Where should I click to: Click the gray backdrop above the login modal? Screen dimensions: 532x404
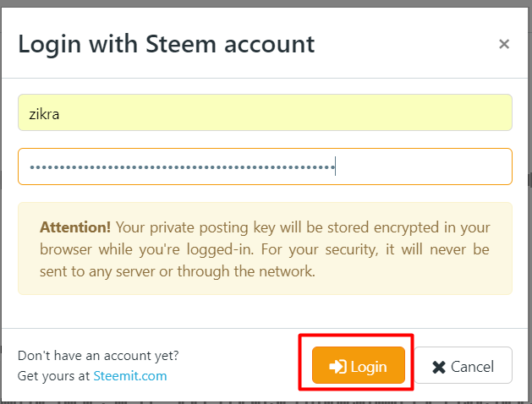pos(266,3)
